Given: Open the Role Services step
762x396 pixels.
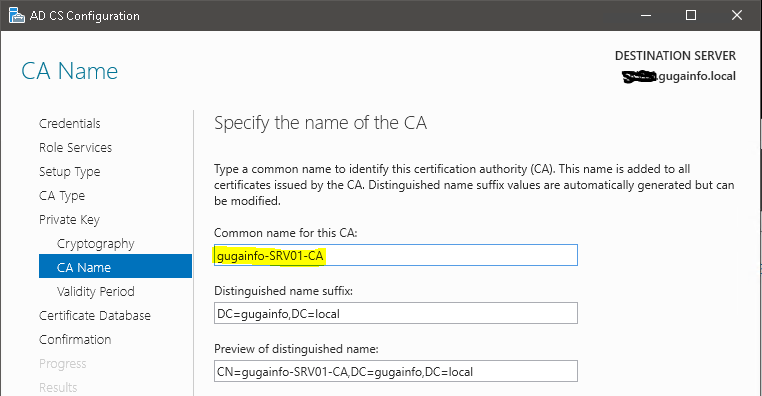Looking at the screenshot, I should (75, 148).
